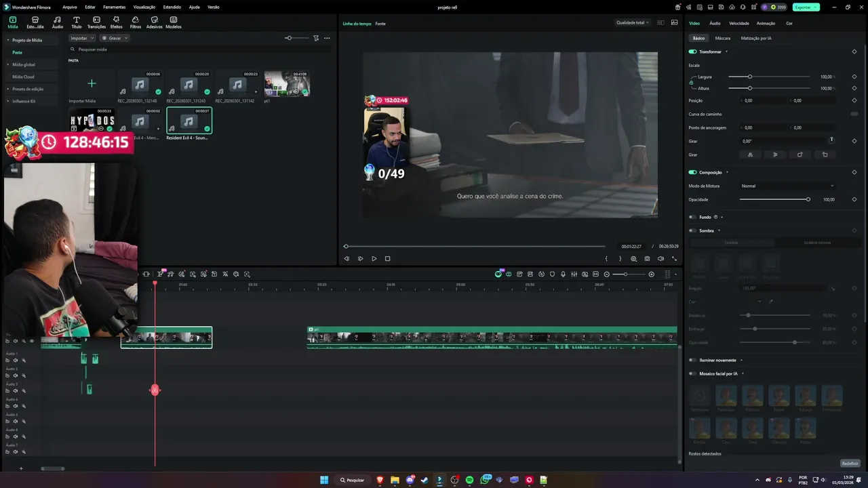Click timeline zoom-out minus icon

(x=606, y=274)
